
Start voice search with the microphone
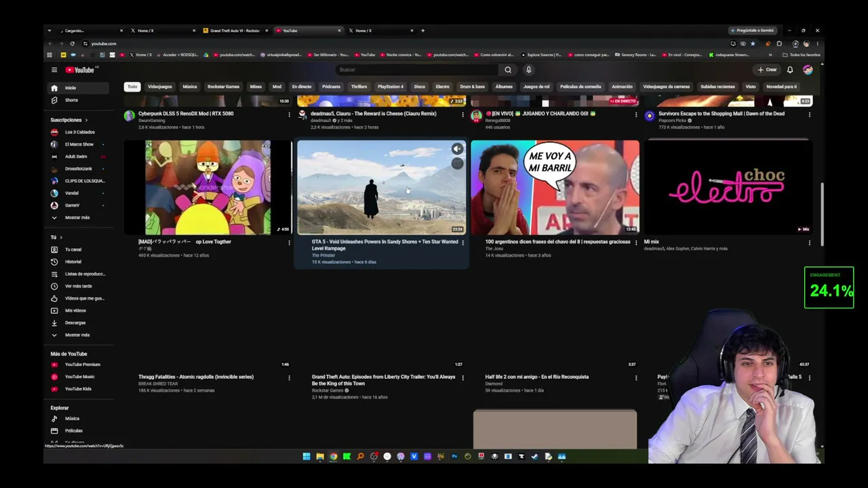pyautogui.click(x=529, y=70)
